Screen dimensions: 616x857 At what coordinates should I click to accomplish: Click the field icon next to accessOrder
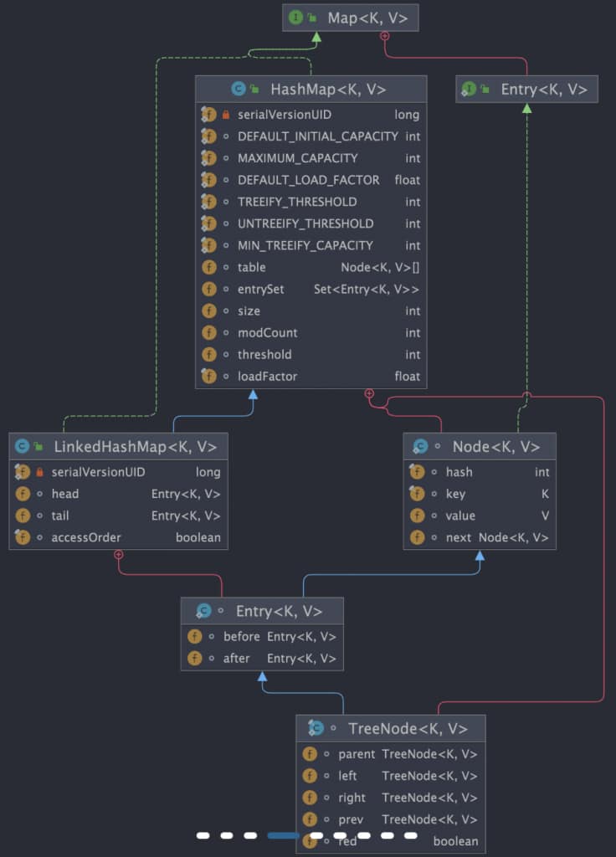(23, 537)
